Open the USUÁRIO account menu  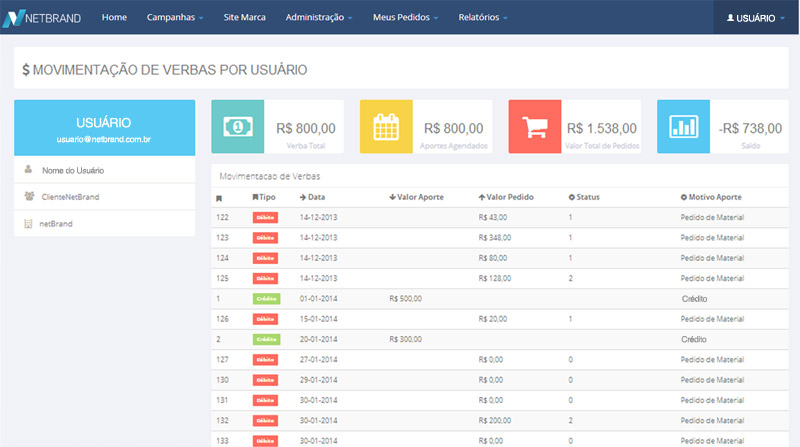[756, 18]
